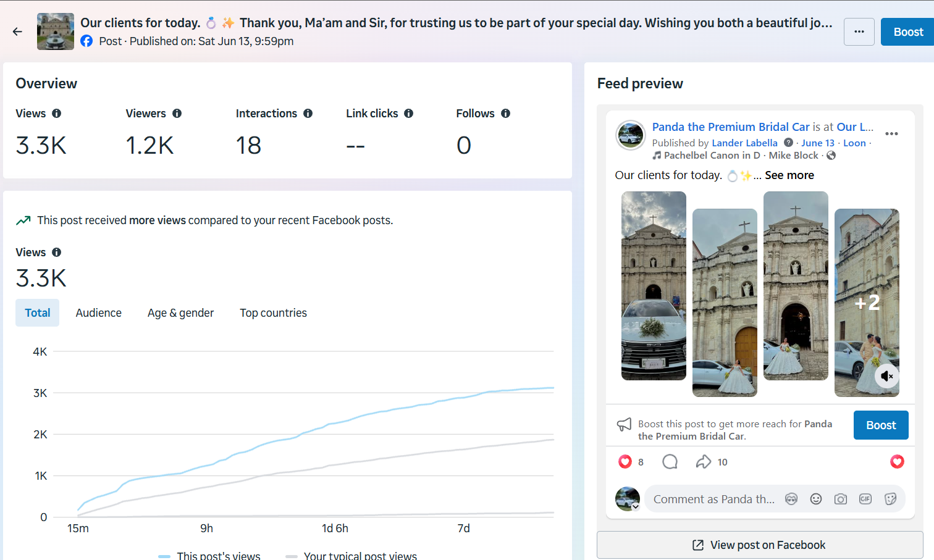This screenshot has height=560, width=934.
Task: Open the second church photo in the post
Action: coord(725,303)
